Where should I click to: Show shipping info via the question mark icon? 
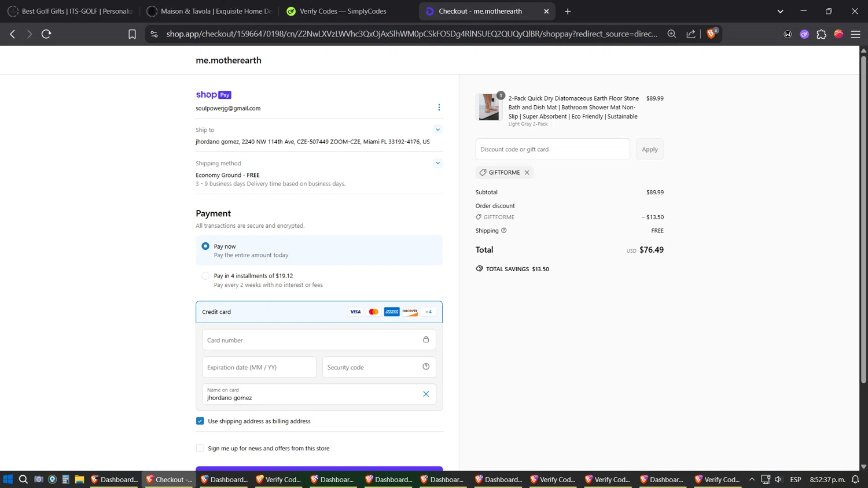pos(503,230)
